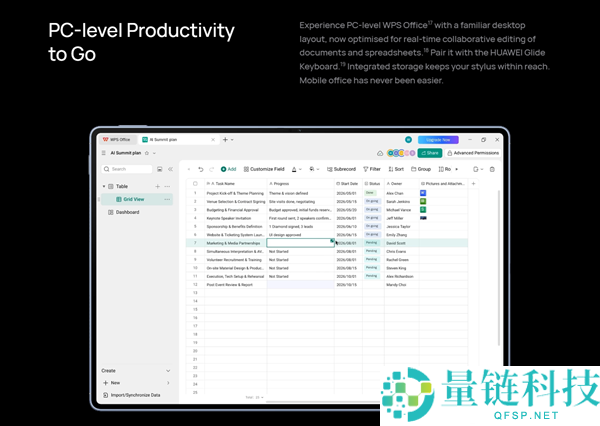Screen dimensions: 600x426
Task: Click the Progress column header
Action: (300, 184)
